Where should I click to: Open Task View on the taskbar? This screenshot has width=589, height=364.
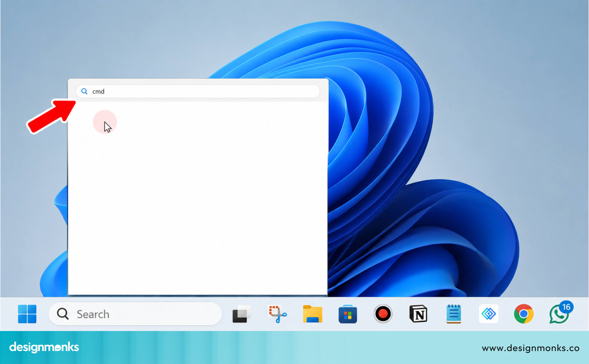pyautogui.click(x=242, y=314)
